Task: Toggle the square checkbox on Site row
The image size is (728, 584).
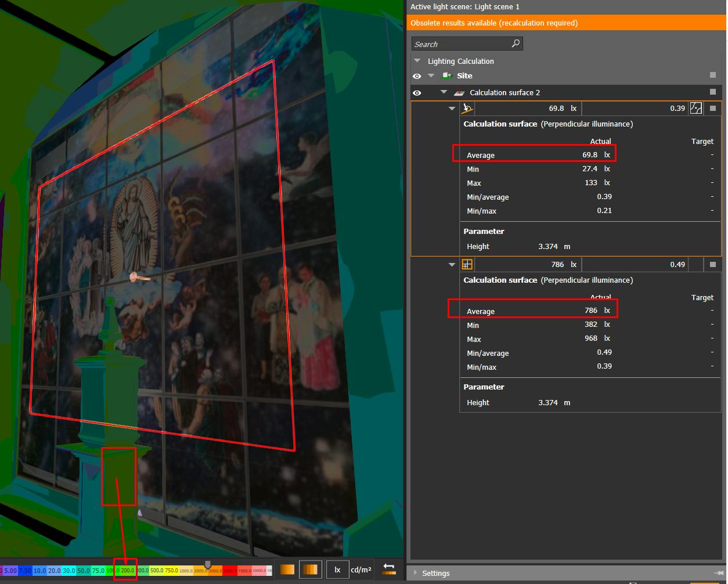Action: coord(713,75)
